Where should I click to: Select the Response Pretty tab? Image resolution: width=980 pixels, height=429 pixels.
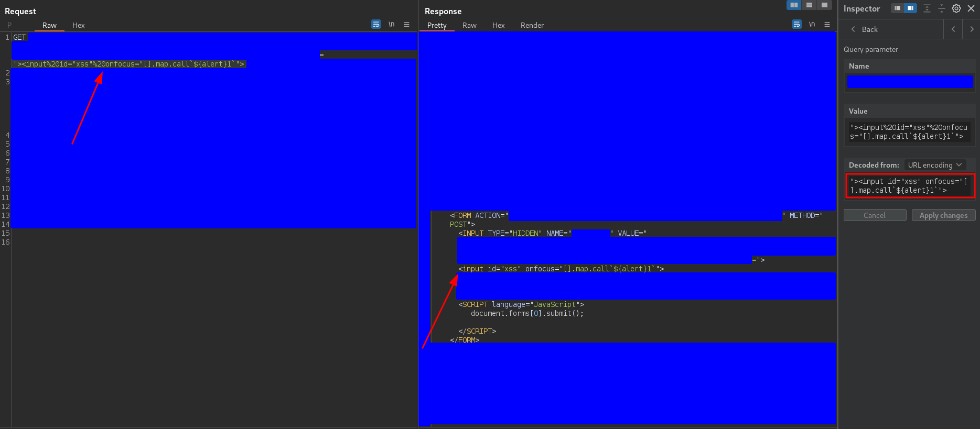[437, 25]
